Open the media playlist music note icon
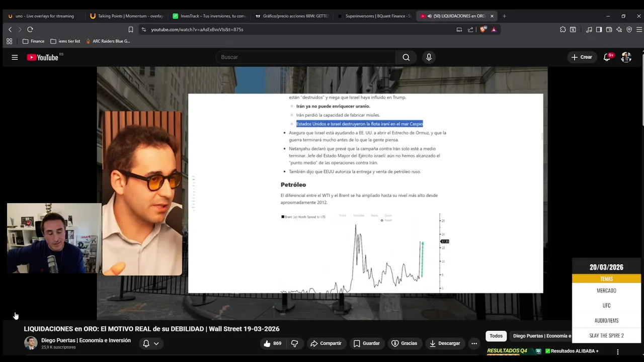 pyautogui.click(x=589, y=30)
